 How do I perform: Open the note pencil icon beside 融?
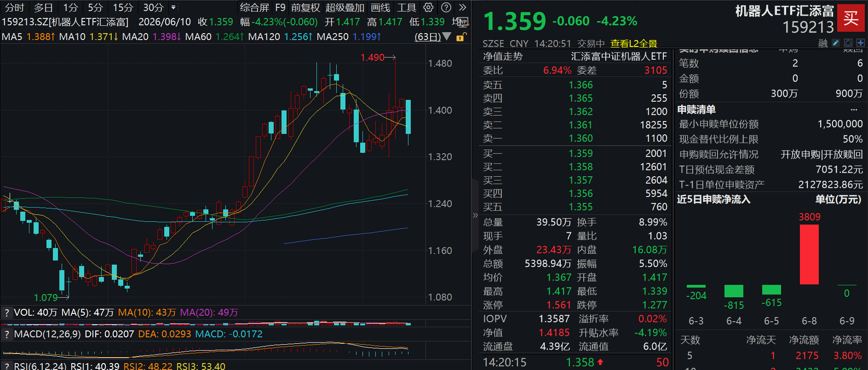point(836,43)
